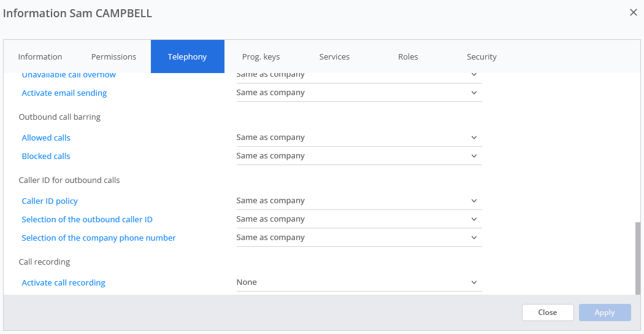Expand the Activate email sending dropdown
This screenshot has height=334, width=644.
[x=359, y=93]
